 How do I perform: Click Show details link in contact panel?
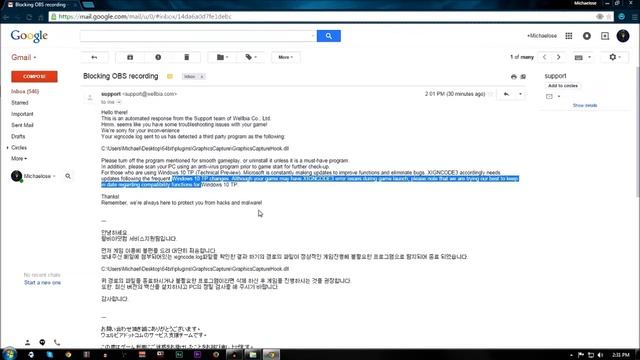584,106
